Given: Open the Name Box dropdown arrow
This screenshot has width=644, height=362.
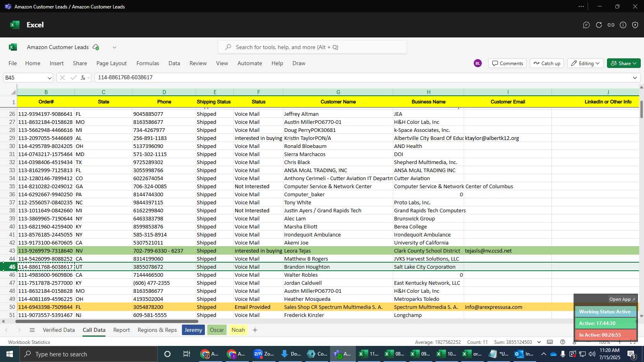Looking at the screenshot, I should click(x=50, y=78).
